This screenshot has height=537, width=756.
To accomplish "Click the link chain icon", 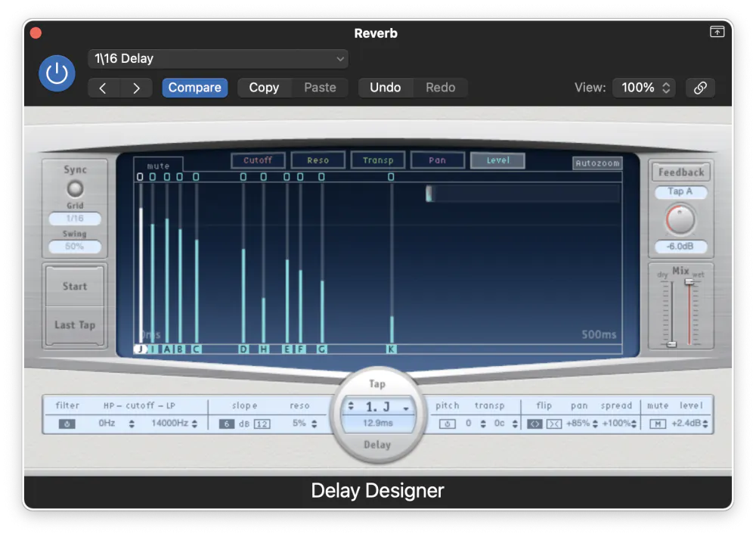I will pos(700,88).
